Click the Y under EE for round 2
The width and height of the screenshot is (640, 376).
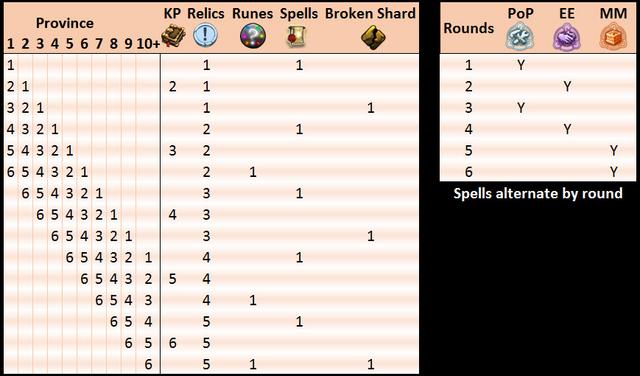click(567, 87)
